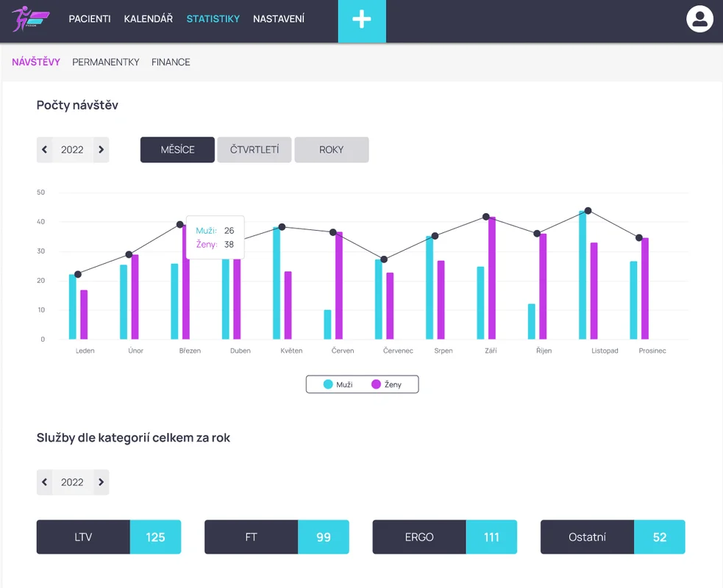Screen dimensions: 723x588
Task: Select the MĚSÍCE view toggle
Action: pos(177,150)
